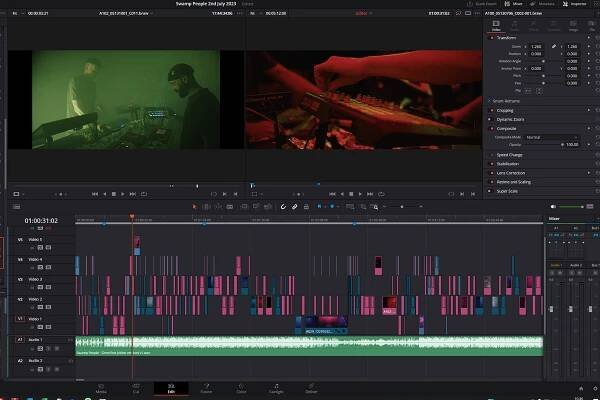This screenshot has width=600, height=400.
Task: Toggle the Inspector panel button
Action: (x=575, y=4)
